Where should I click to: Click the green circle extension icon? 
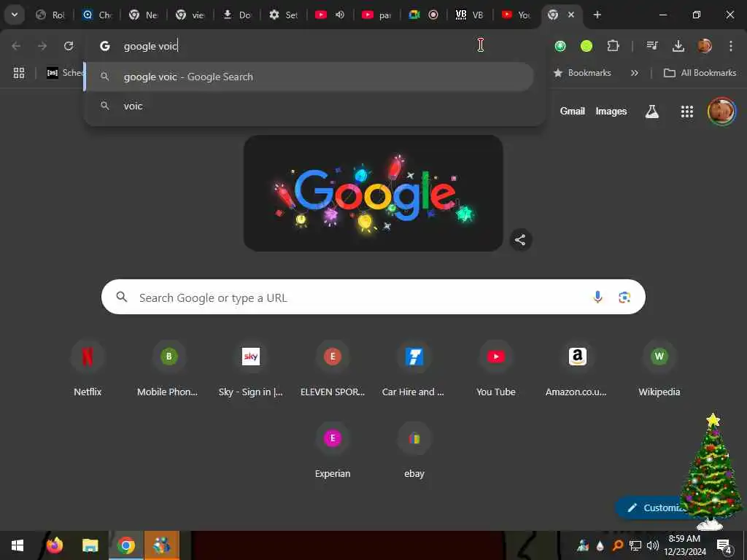587,46
